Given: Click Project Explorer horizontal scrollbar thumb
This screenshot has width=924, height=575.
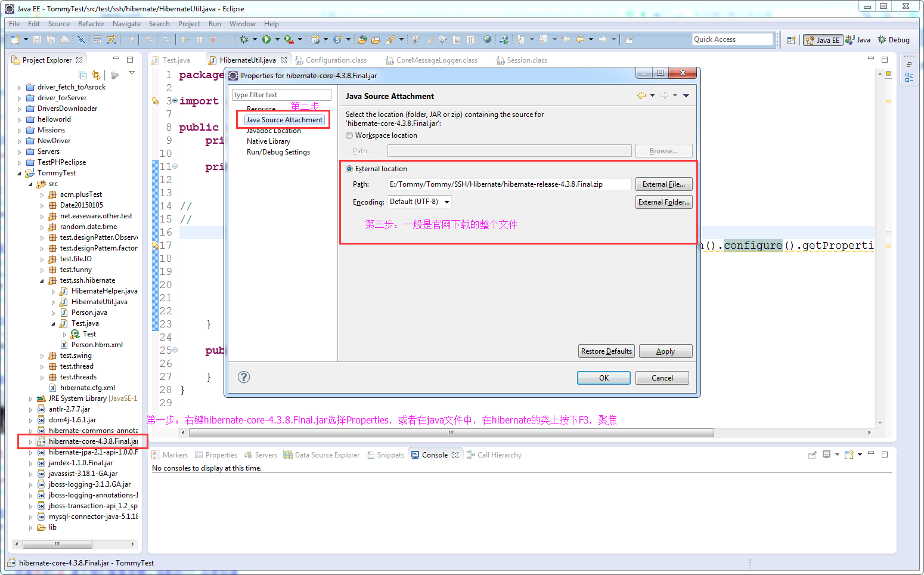Looking at the screenshot, I should pyautogui.click(x=57, y=544).
